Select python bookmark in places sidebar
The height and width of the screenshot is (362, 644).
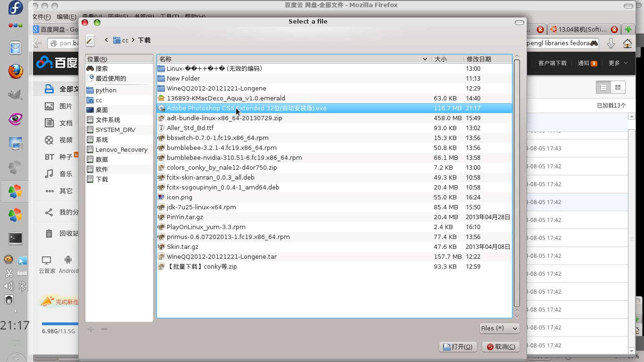[x=119, y=90]
